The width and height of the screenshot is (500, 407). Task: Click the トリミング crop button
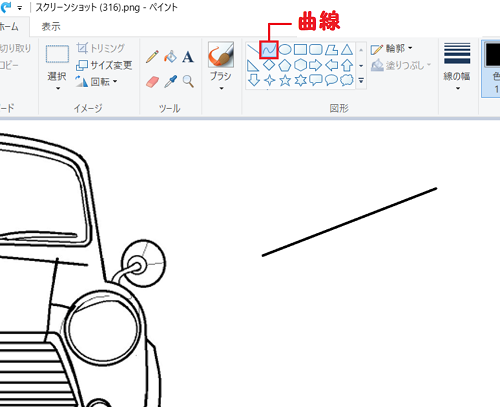coord(101,48)
